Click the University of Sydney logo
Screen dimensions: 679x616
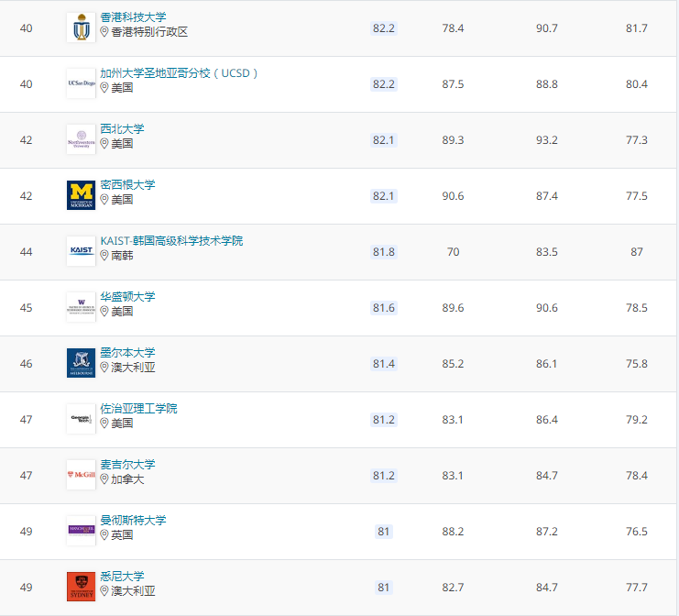click(81, 587)
